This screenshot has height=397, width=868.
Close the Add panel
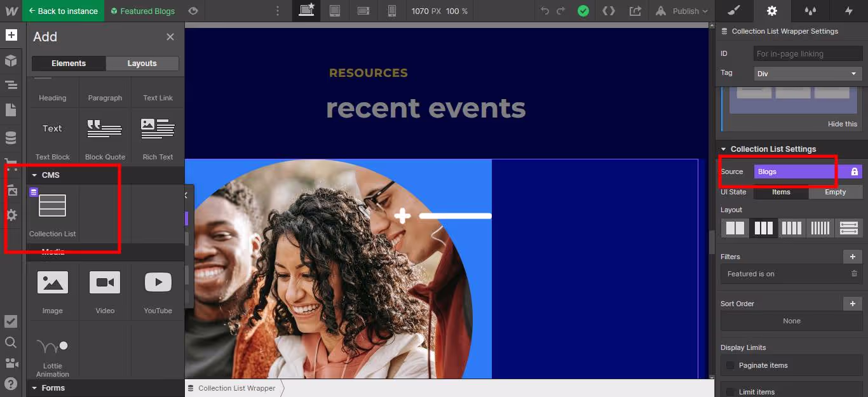pyautogui.click(x=170, y=37)
